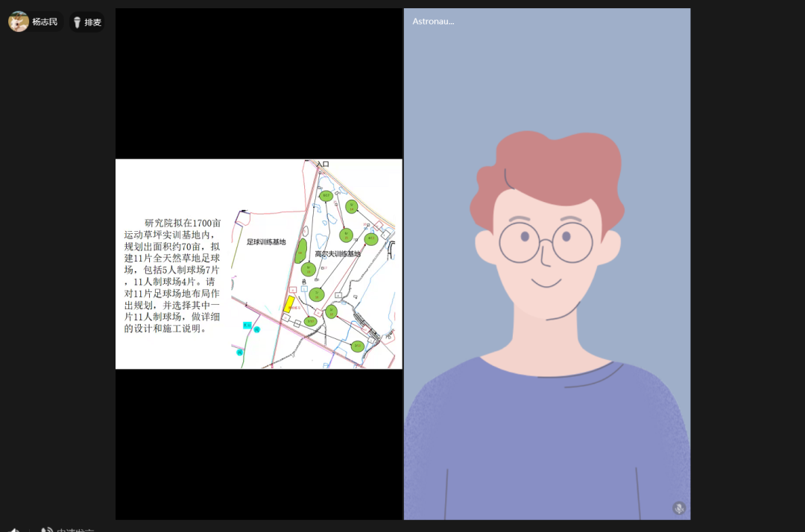This screenshot has height=532, width=805.
Task: Open the 杨志民 host name label
Action: click(x=45, y=22)
